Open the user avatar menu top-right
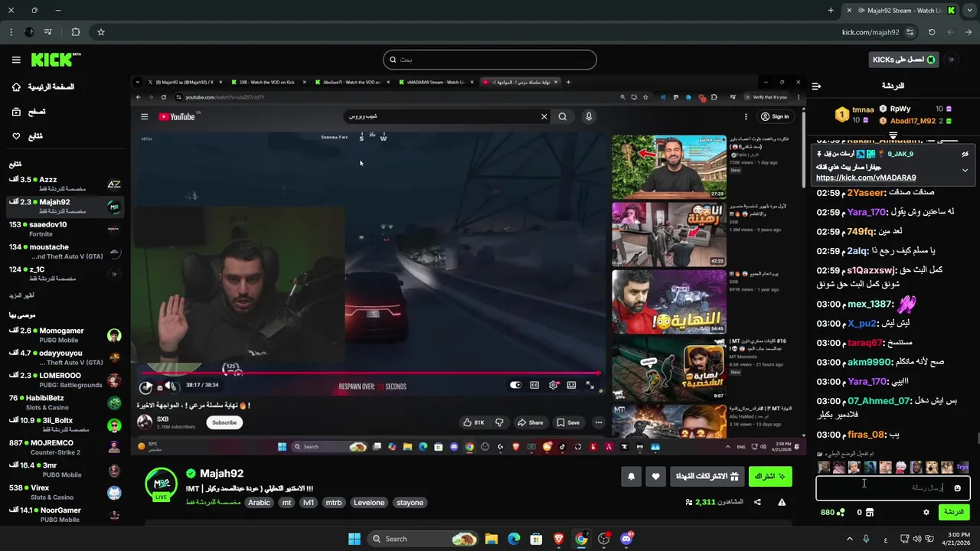This screenshot has width=980, height=551. pyautogui.click(x=952, y=60)
